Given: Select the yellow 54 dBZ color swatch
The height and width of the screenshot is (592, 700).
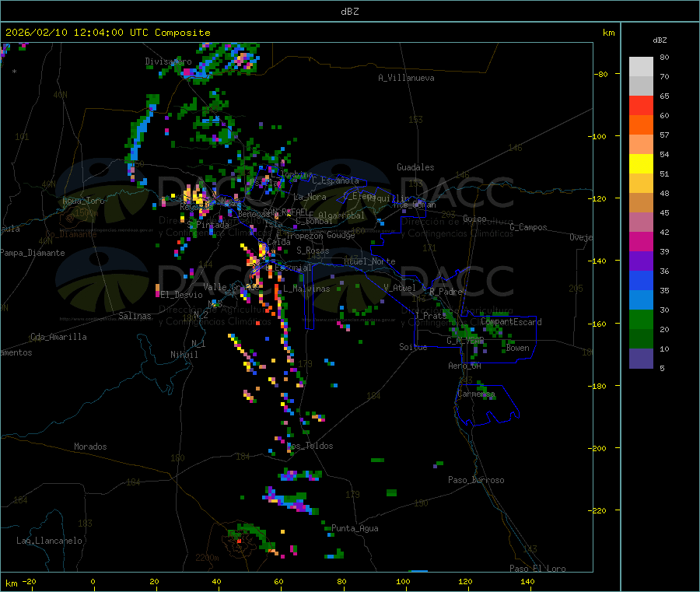Looking at the screenshot, I should [641, 164].
